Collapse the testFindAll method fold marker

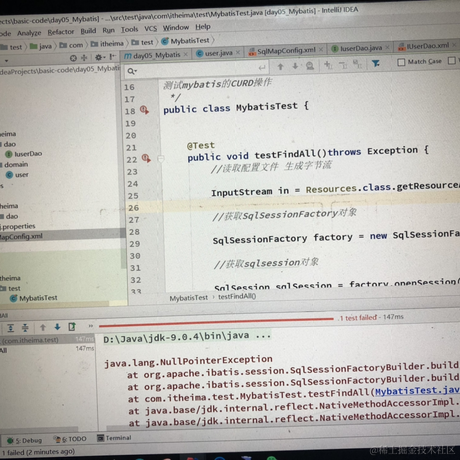(161, 159)
